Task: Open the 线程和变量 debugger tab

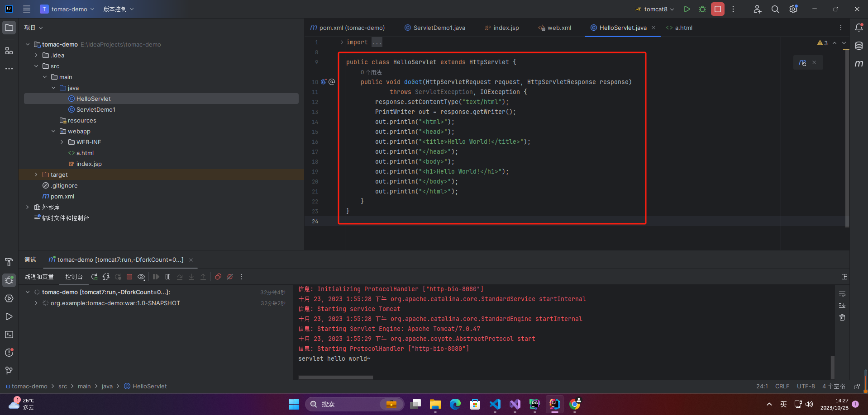Action: coord(39,277)
